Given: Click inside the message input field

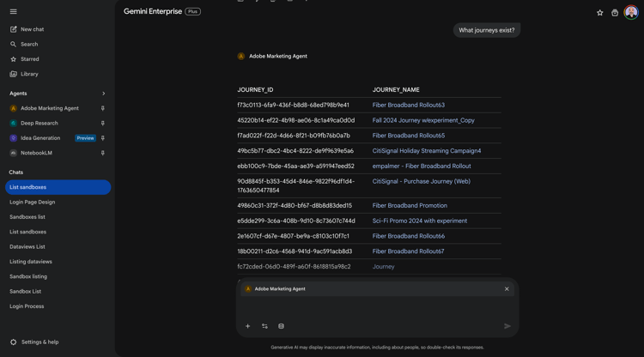Looking at the screenshot, I should (x=378, y=307).
